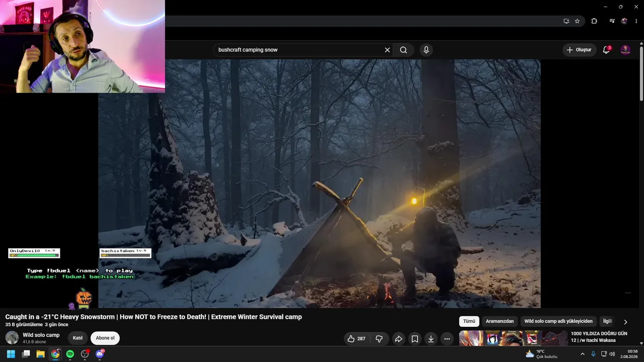Viewport: 644px width, 362px height.
Task: Select the Tümü filter chip
Action: (469, 321)
